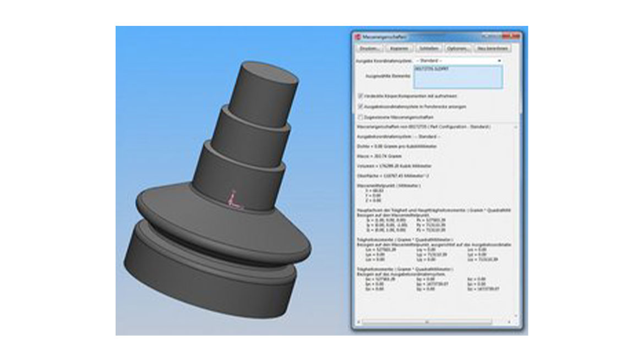Screen dimensions: 644x362
Task: Select the top cylinder face of model
Action: 269,72
